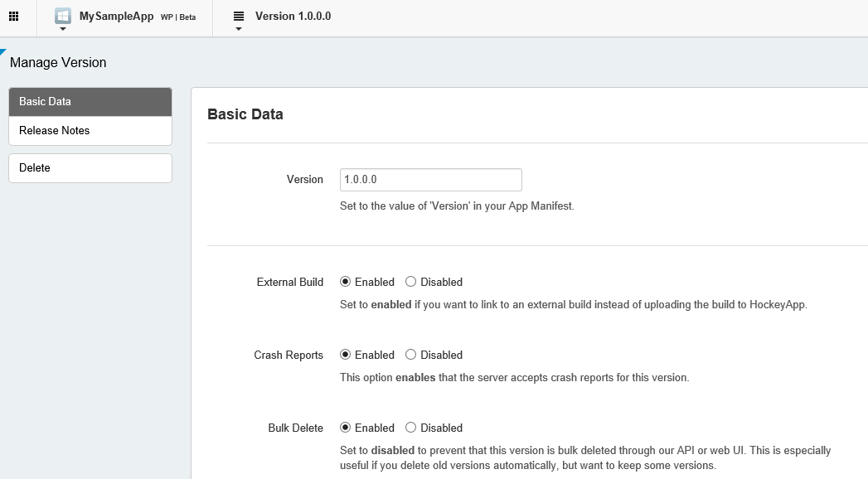Click the MySampleApp title link
Image resolution: width=868 pixels, height=479 pixels.
click(116, 16)
